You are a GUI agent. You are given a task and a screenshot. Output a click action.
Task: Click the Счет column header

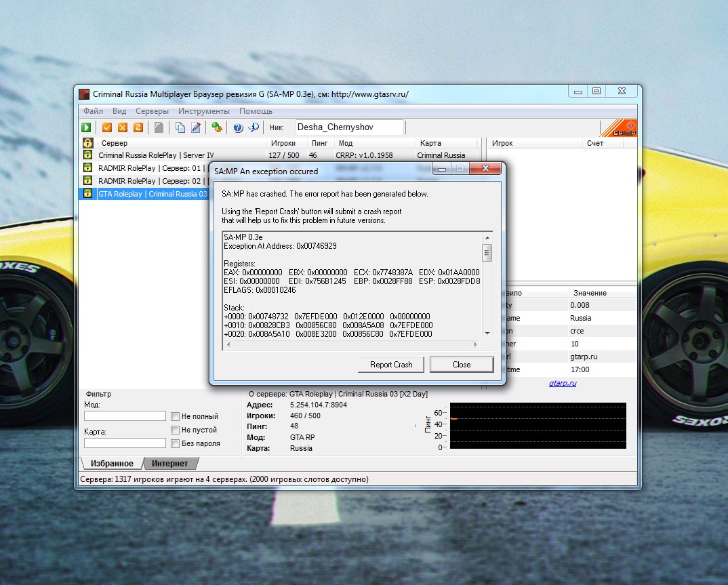[x=603, y=143]
